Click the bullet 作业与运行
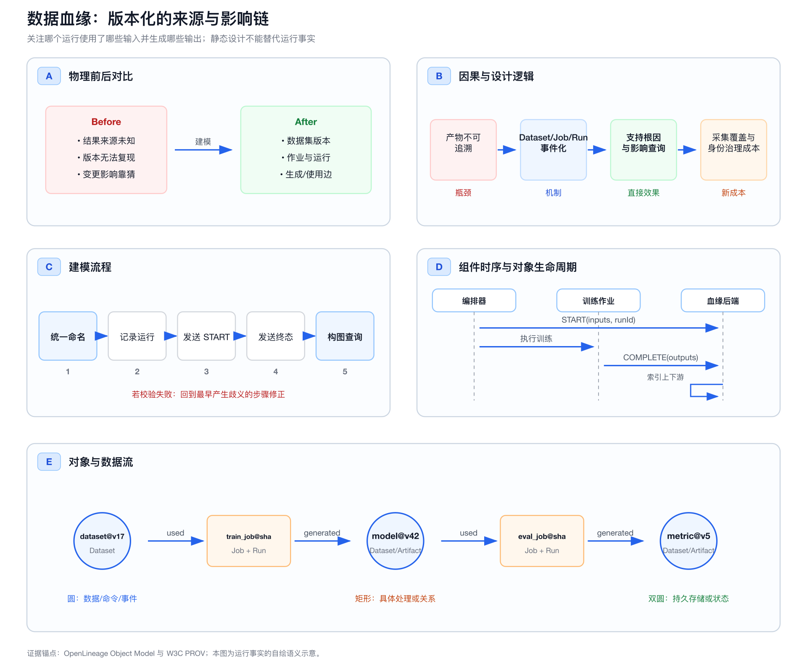 (306, 157)
